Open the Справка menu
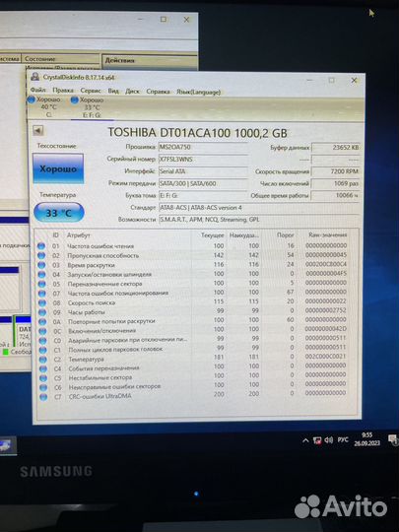399x532 pixels. pyautogui.click(x=158, y=92)
